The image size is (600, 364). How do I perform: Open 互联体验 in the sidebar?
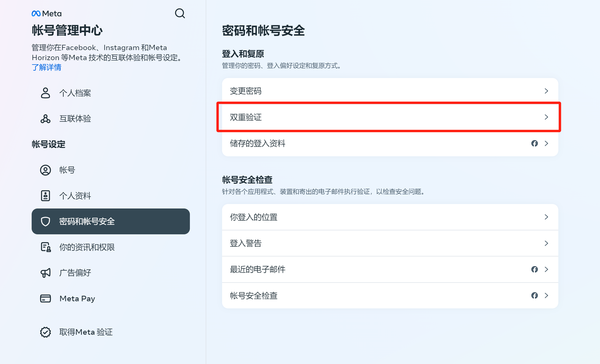click(x=111, y=119)
